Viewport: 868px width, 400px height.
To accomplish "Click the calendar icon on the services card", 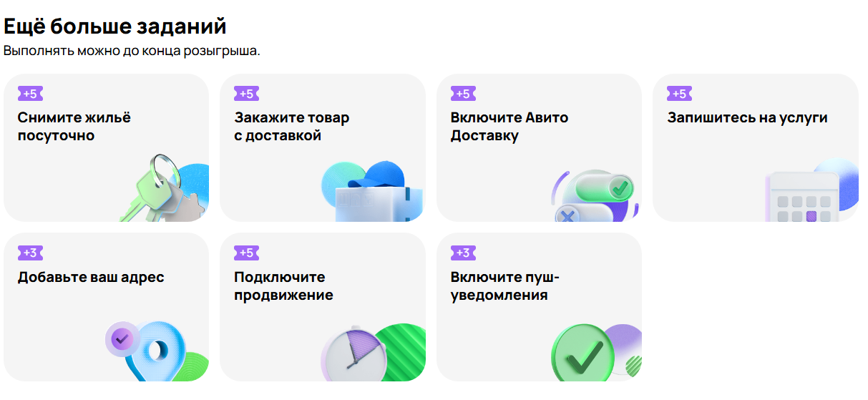I will click(801, 197).
